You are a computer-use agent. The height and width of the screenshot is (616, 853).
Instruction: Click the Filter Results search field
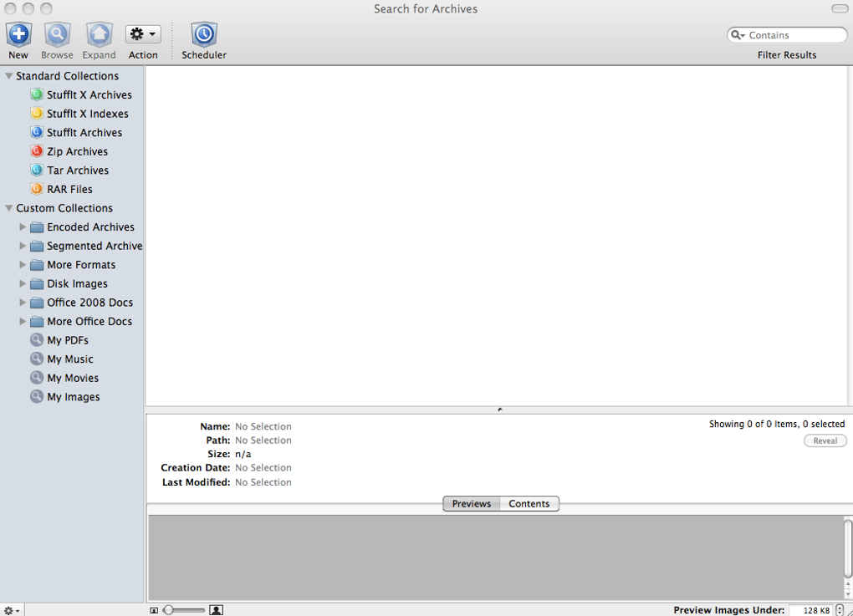point(794,35)
